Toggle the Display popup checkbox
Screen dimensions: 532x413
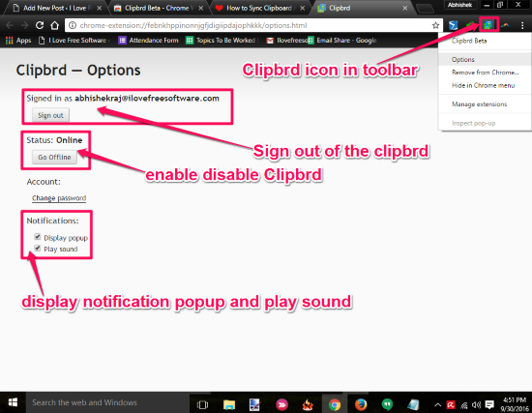click(38, 237)
